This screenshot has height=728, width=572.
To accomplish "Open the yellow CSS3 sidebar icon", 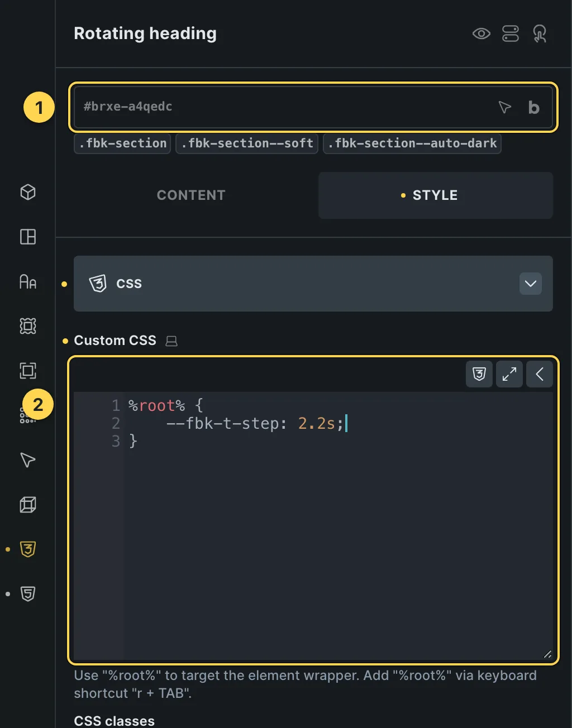I will (28, 549).
